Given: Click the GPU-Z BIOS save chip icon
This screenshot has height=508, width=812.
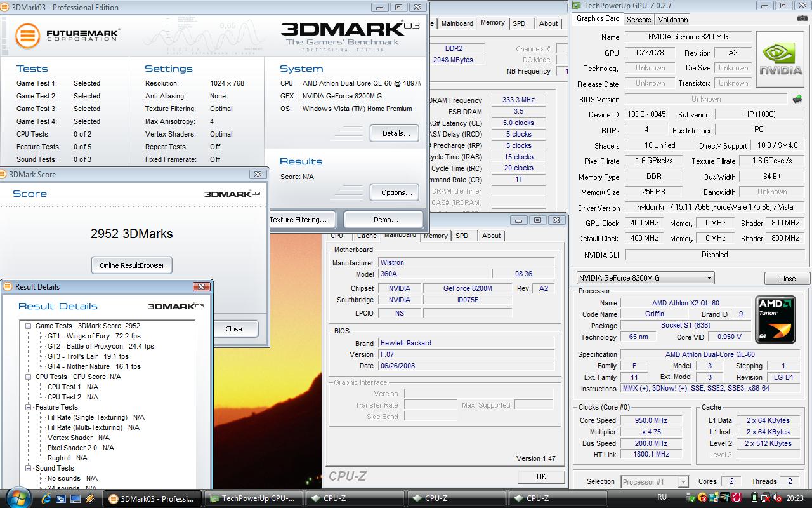Looking at the screenshot, I should click(x=797, y=99).
